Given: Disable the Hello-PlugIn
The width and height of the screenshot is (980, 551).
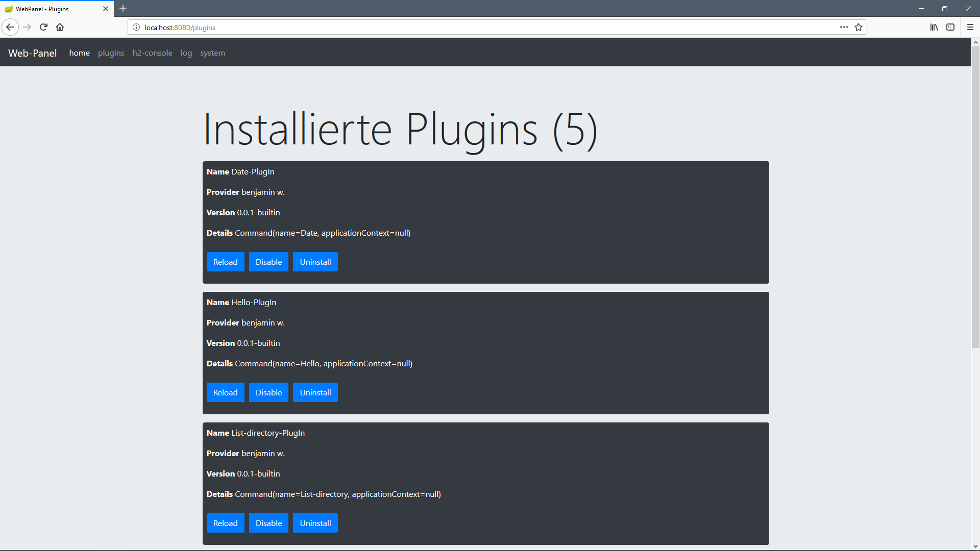Looking at the screenshot, I should tap(268, 392).
